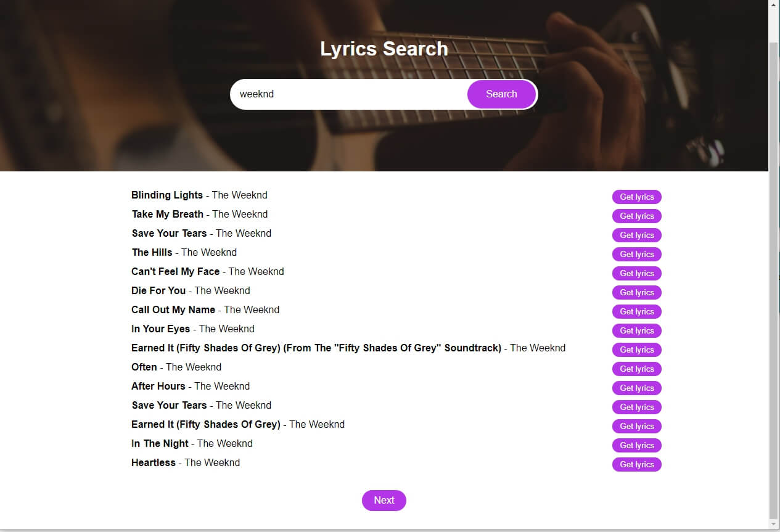
Task: Get lyrics for In The Night
Action: click(636, 445)
